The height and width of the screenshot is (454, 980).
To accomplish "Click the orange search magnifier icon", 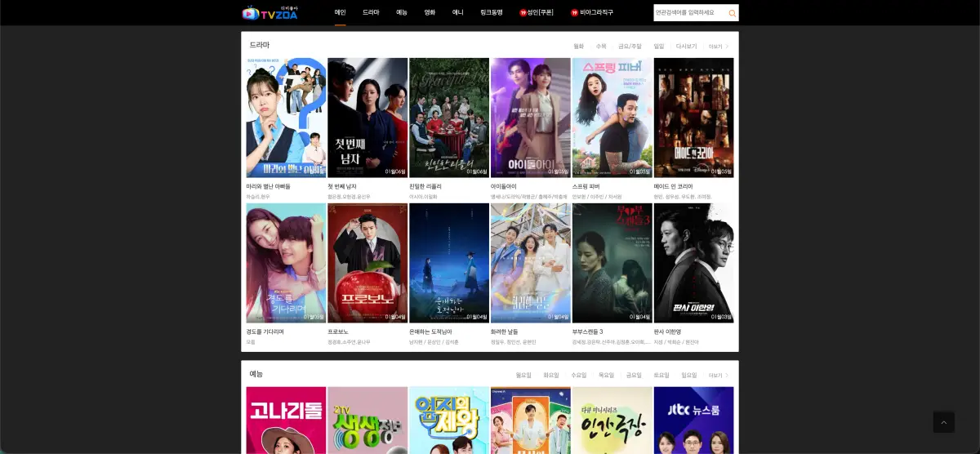I will (x=732, y=13).
